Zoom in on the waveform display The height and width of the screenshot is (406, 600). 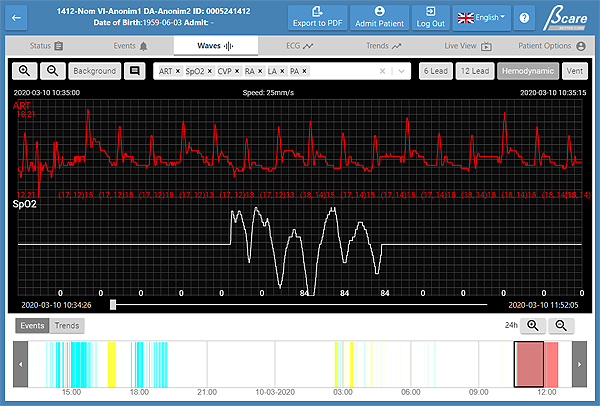pyautogui.click(x=24, y=71)
